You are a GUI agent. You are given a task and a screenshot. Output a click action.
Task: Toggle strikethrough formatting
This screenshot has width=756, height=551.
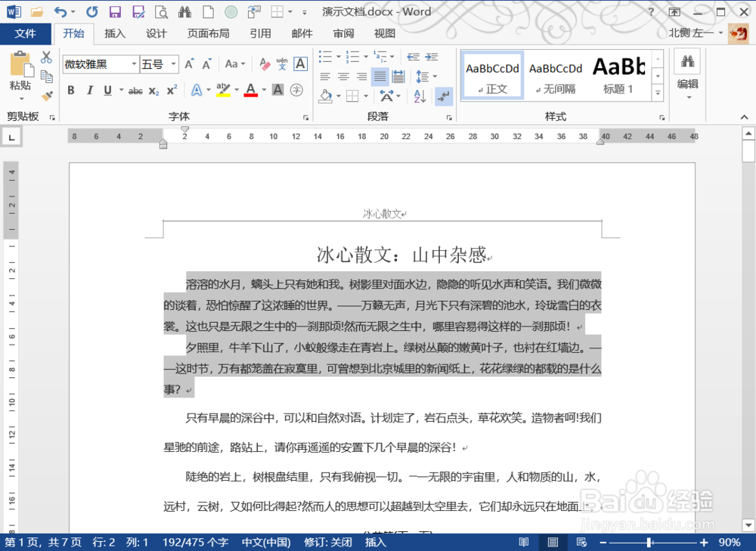pos(135,91)
